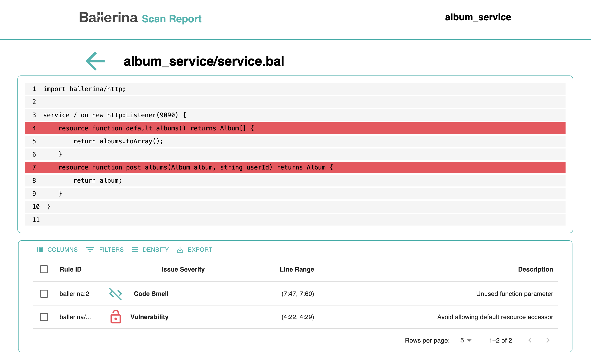Click the '(7:47, 7:60)' line range cell
This screenshot has width=591, height=364.
point(298,294)
